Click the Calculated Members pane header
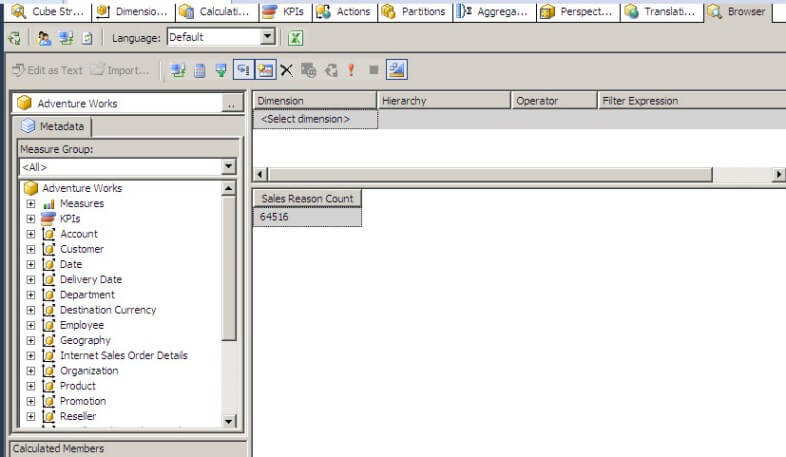The image size is (786, 457). coord(128,448)
